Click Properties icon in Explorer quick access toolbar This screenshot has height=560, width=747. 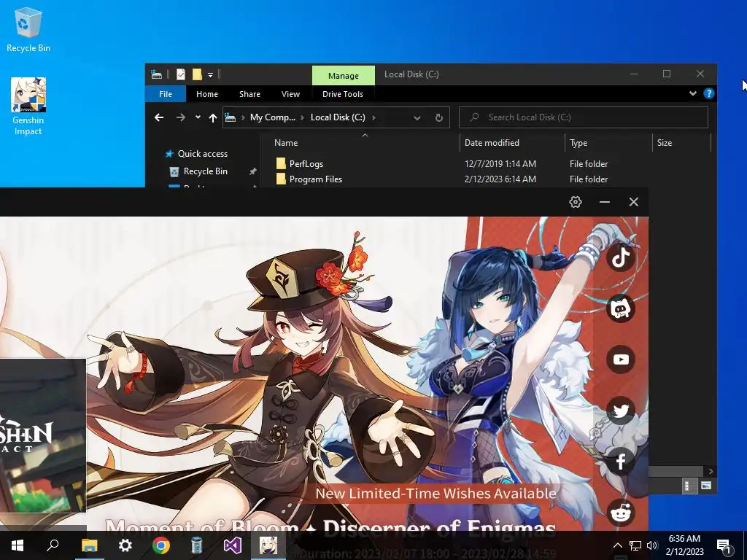click(x=181, y=74)
